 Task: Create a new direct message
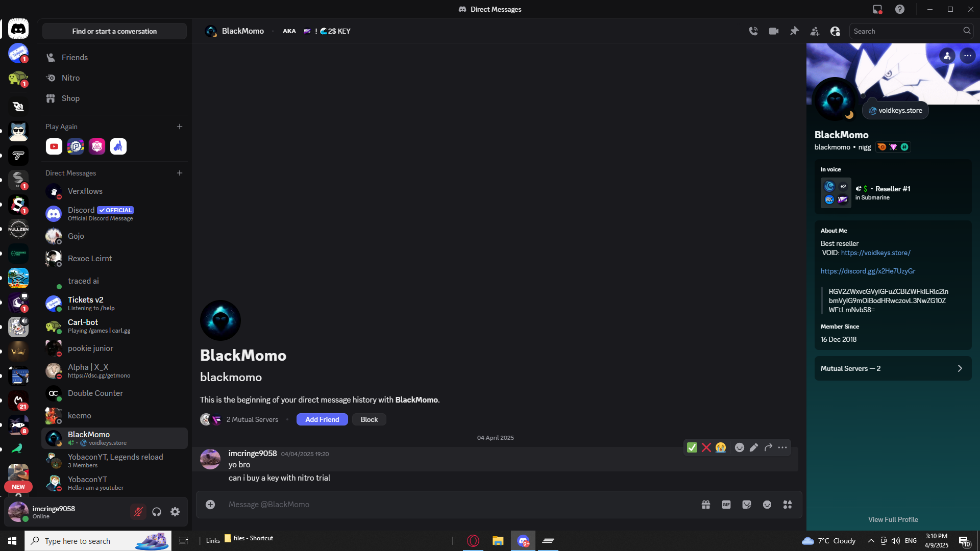[x=180, y=173]
